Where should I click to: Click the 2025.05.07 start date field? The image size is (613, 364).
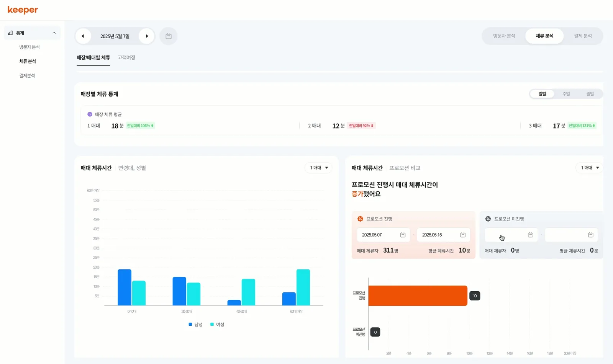pos(384,235)
